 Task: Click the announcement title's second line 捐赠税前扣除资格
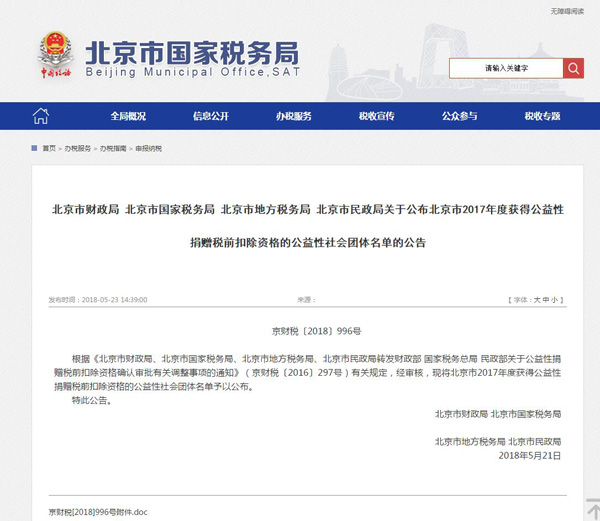(x=308, y=243)
